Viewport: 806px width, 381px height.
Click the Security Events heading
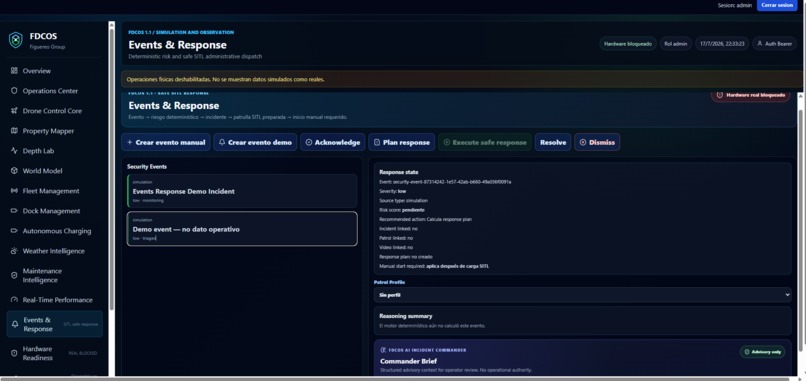(x=147, y=167)
